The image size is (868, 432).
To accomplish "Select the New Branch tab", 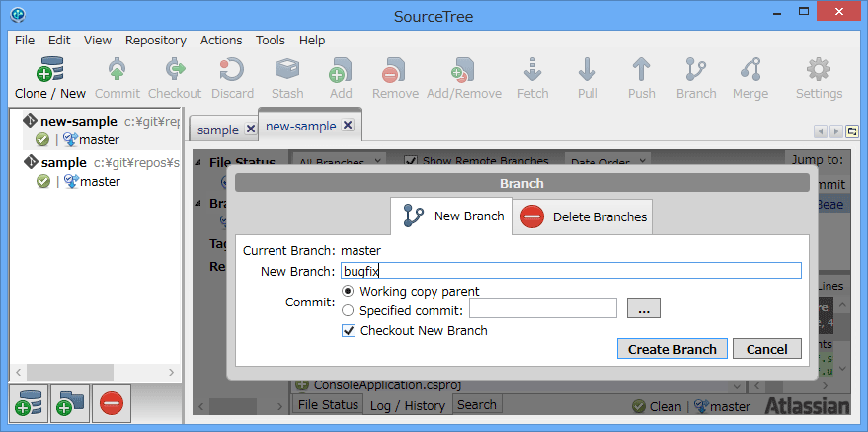I will [x=451, y=216].
